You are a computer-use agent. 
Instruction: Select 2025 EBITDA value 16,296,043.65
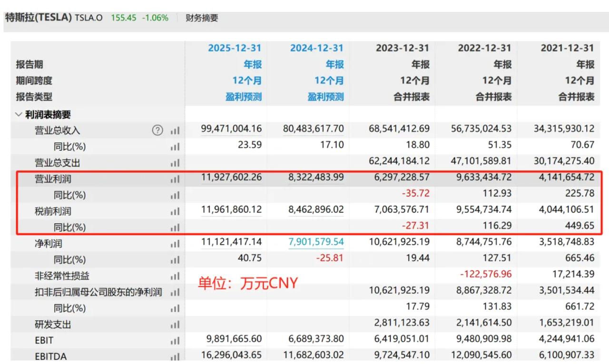click(231, 355)
